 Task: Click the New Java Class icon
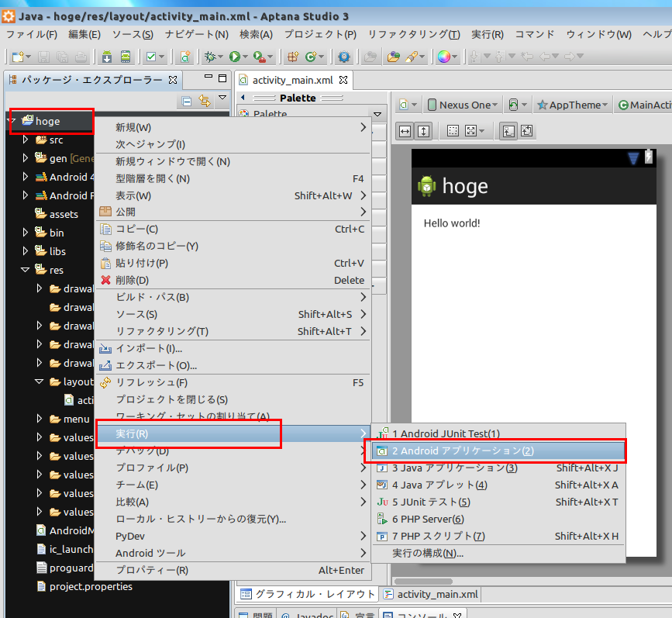(311, 57)
